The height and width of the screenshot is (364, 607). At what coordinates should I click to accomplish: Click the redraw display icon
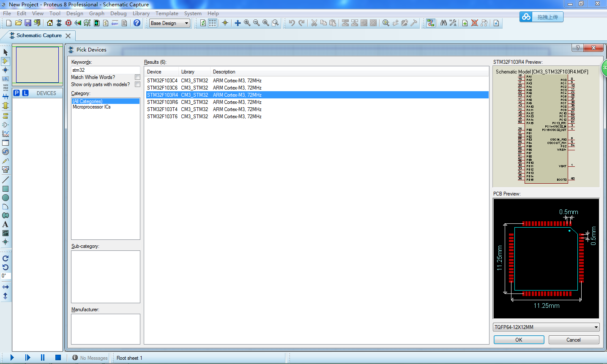coord(203,23)
